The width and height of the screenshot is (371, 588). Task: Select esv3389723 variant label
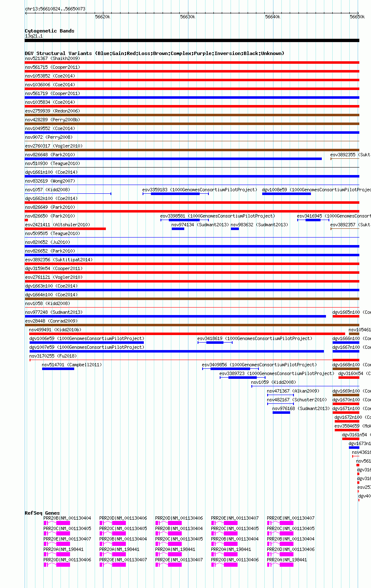pos(277,373)
